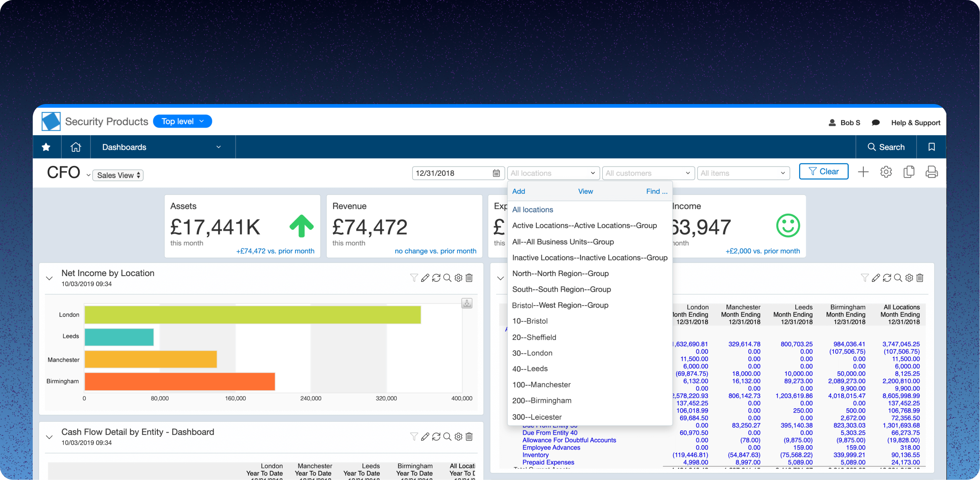Delete the Cash Flow Detail panel
The width and height of the screenshot is (980, 480).
coord(469,437)
